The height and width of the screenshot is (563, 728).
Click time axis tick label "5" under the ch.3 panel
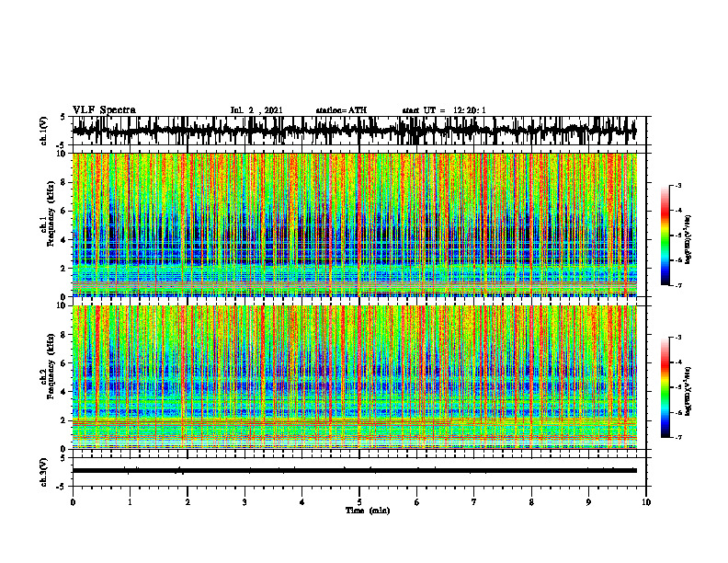coord(359,502)
